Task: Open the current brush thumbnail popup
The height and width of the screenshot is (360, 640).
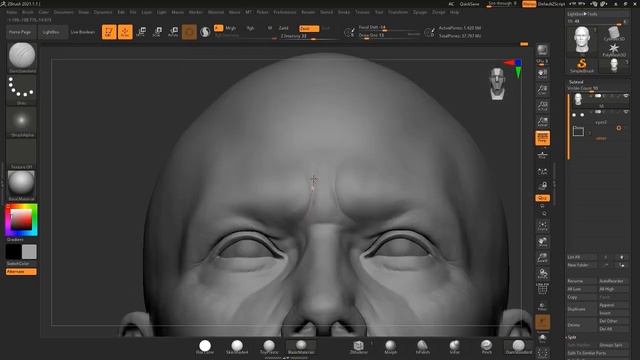Action: pos(22,57)
